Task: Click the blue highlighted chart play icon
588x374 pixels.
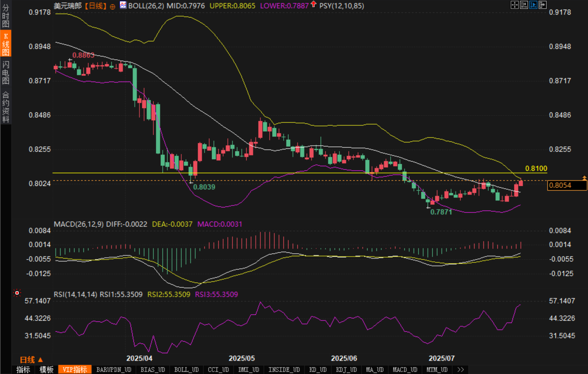Action: click(533, 5)
